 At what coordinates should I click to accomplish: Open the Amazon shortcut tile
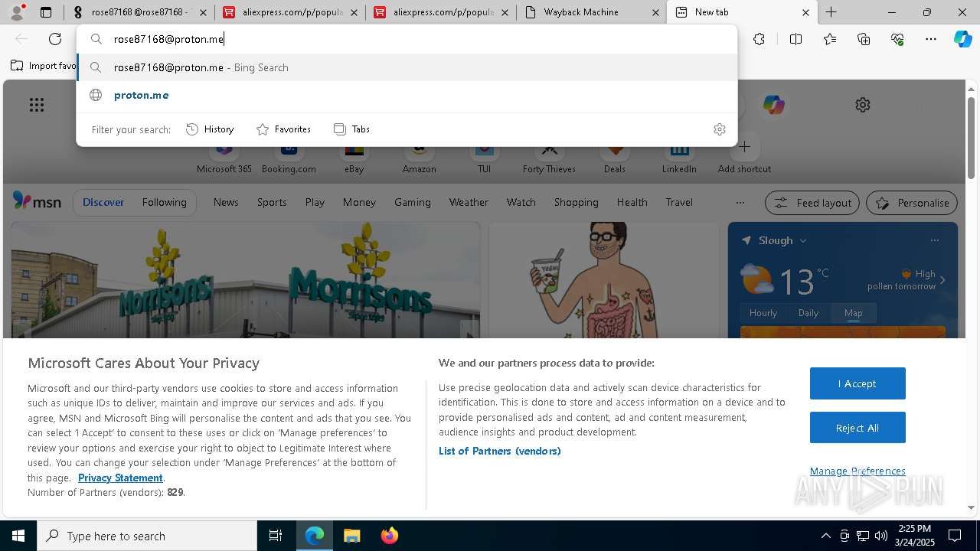point(419,158)
